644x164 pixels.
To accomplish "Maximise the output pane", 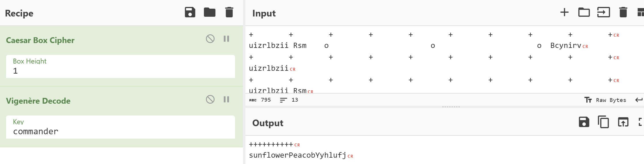I will pos(641,122).
